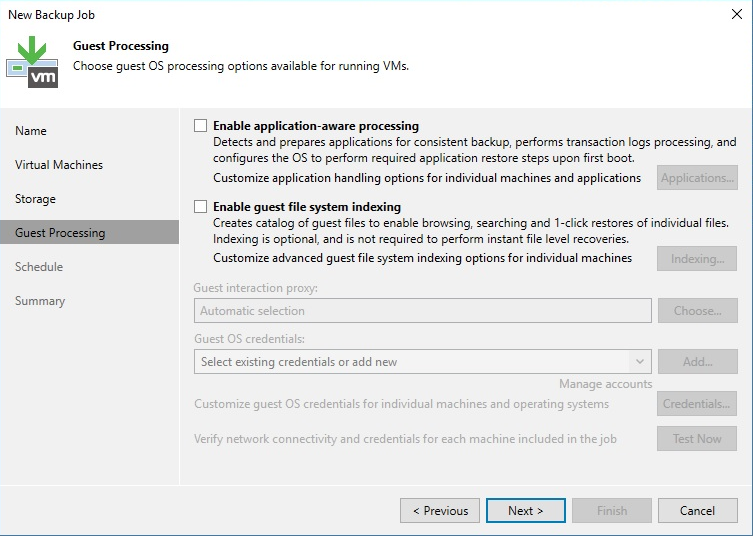Go to the Summary step

(40, 301)
